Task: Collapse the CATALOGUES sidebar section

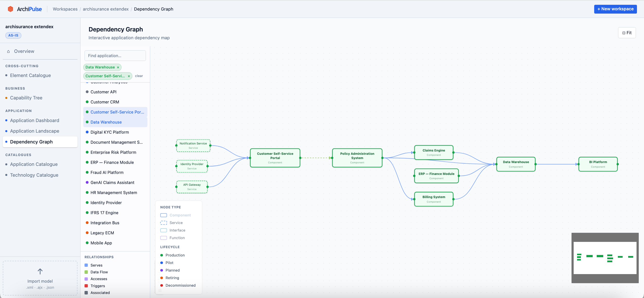Action: 18,155
